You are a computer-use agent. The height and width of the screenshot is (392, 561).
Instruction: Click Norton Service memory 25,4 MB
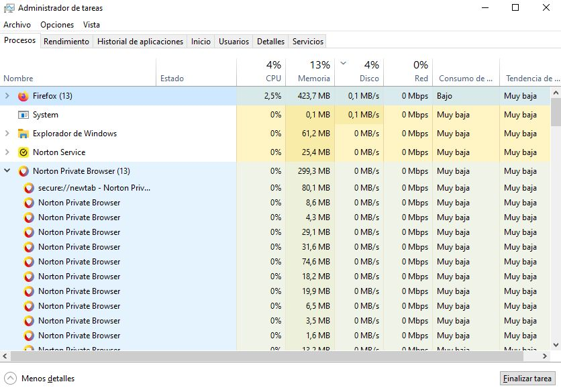(x=316, y=152)
